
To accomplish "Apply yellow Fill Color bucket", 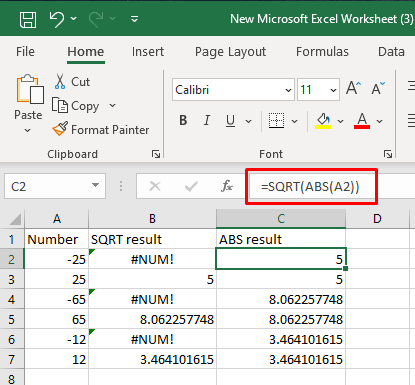I will coord(323,121).
